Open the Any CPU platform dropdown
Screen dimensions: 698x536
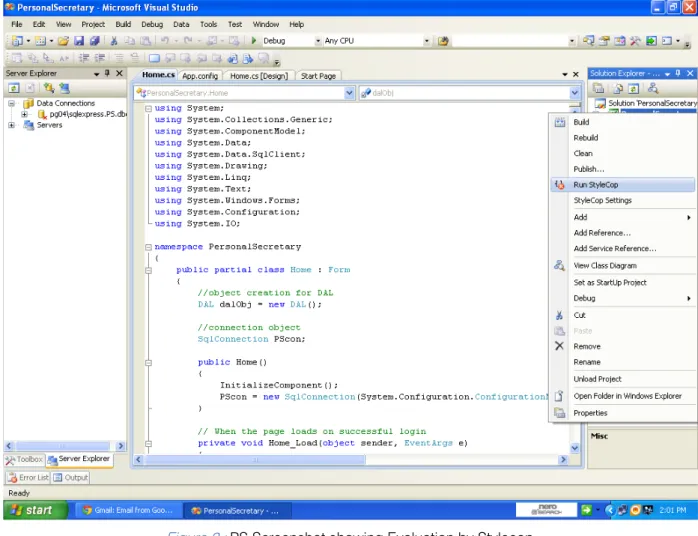tap(426, 41)
